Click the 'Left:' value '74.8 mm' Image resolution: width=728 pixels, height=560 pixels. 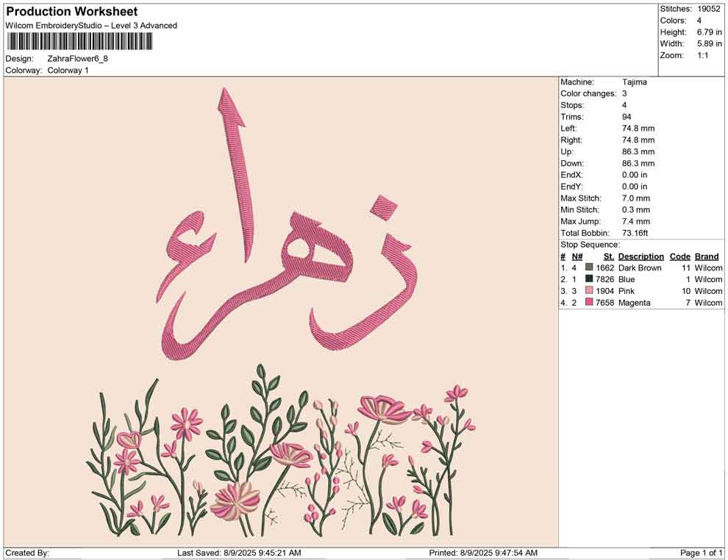[x=638, y=129]
